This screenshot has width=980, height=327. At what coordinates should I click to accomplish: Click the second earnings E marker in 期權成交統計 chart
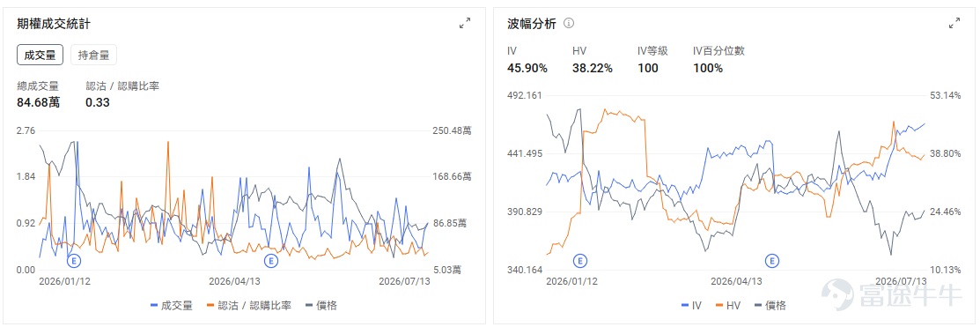click(270, 260)
